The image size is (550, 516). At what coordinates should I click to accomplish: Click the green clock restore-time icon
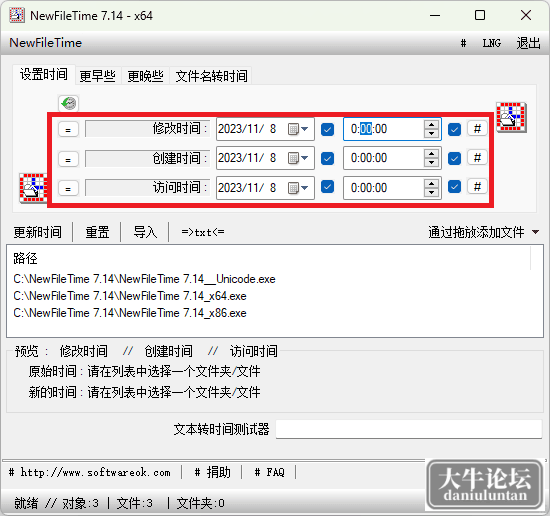pos(68,103)
